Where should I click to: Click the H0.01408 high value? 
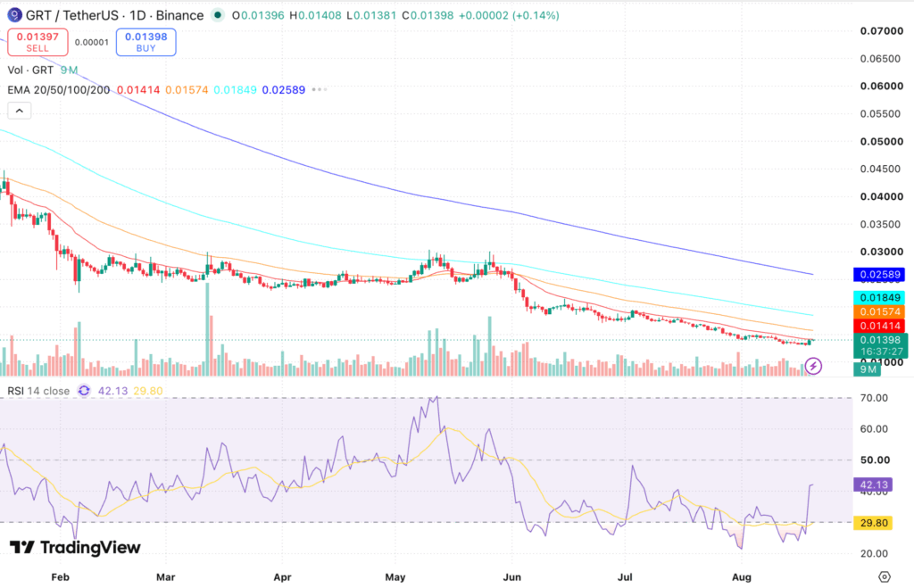(x=315, y=15)
